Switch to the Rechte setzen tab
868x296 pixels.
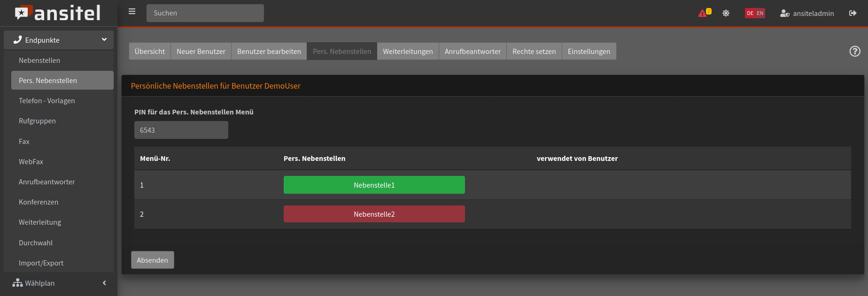534,51
